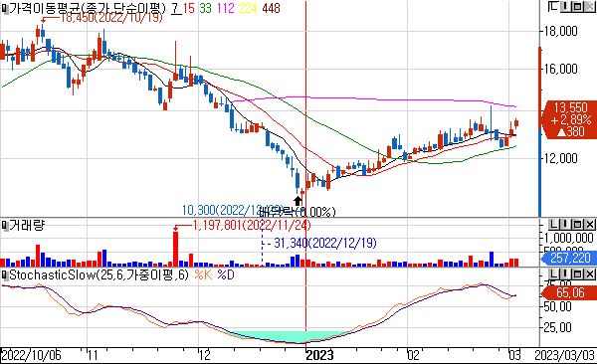Click the 16,000 price axis label

[561, 69]
